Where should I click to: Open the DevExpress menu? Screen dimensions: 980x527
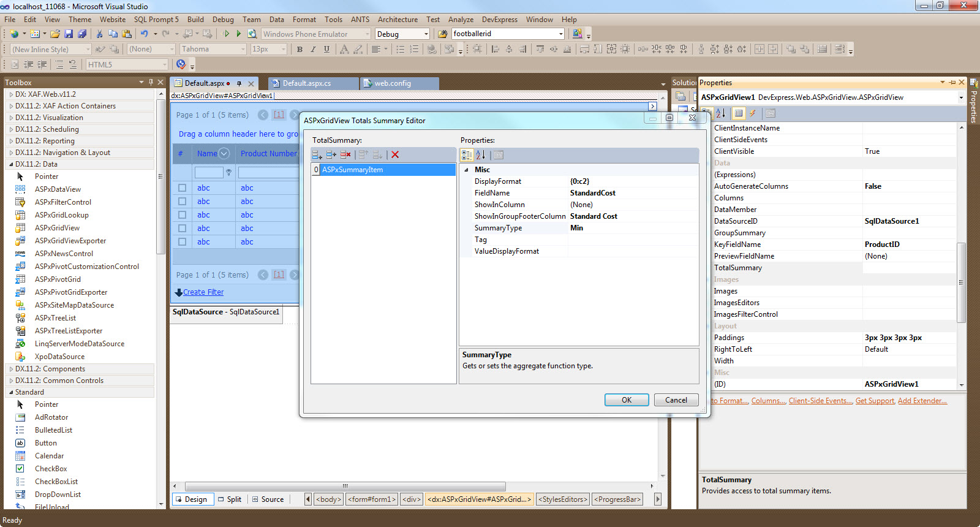pyautogui.click(x=499, y=20)
